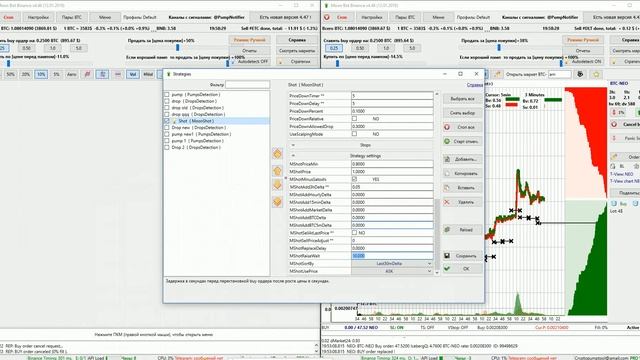Check the drop ( DropsDetection ) strategy
The height and width of the screenshot is (360, 640).
pyautogui.click(x=167, y=101)
